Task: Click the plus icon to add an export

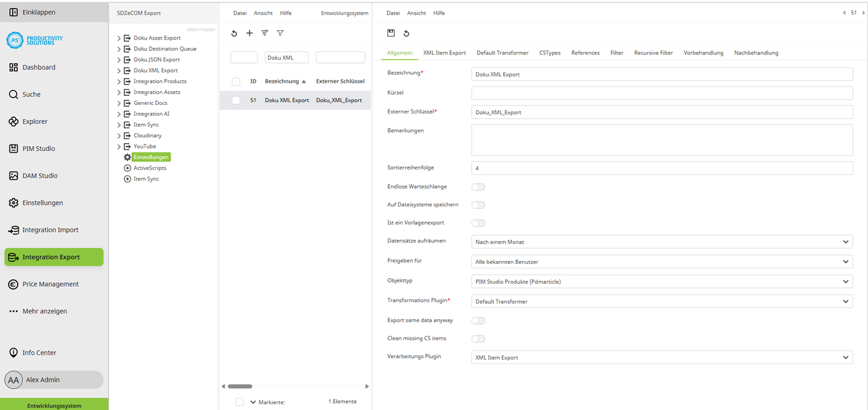Action: 249,33
